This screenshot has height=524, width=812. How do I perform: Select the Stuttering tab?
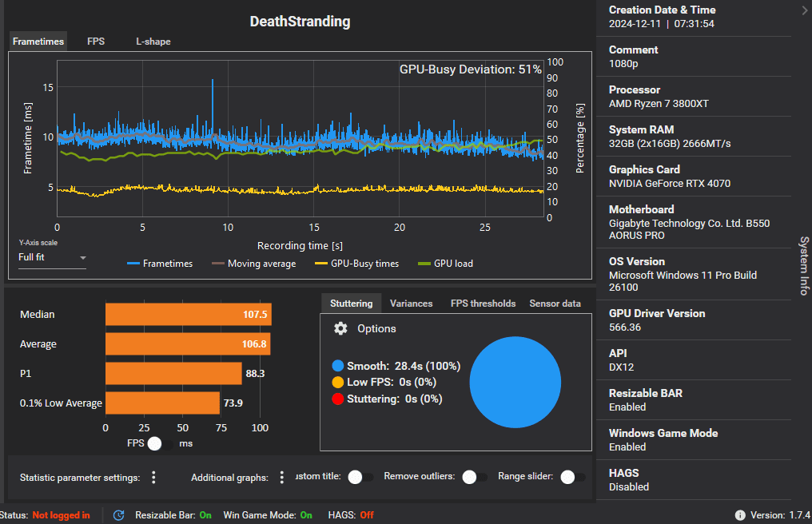pos(351,304)
